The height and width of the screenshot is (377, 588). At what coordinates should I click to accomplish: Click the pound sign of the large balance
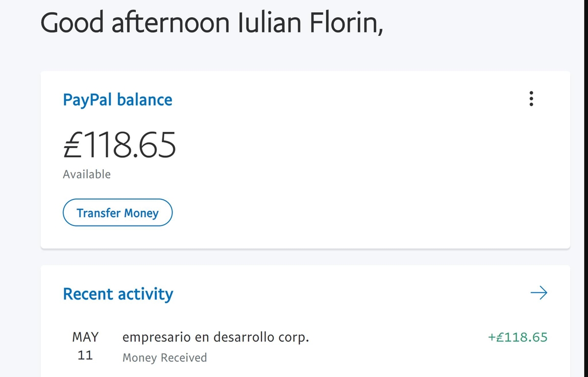[x=72, y=144]
